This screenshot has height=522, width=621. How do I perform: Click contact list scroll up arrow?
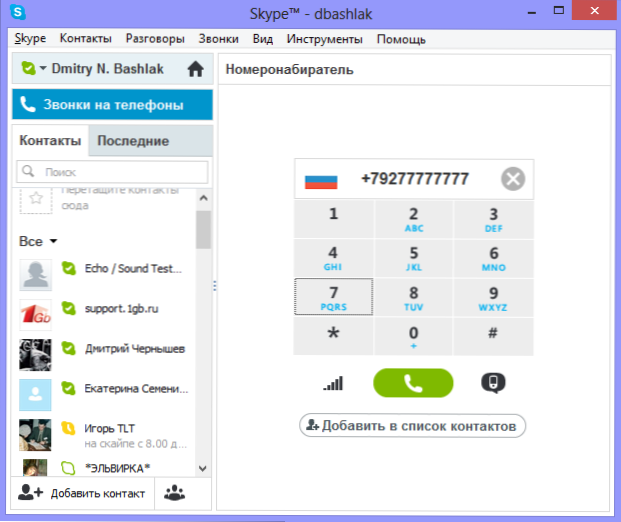204,198
